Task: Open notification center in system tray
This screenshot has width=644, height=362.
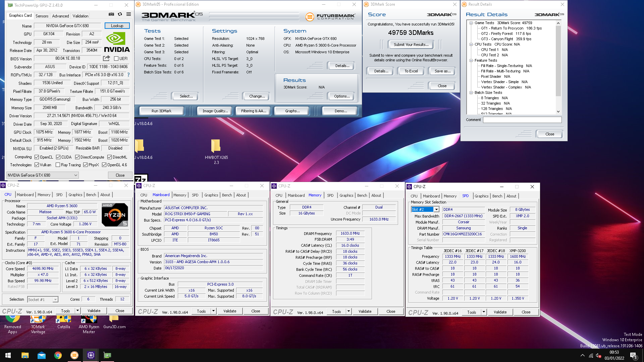Action: [633, 355]
